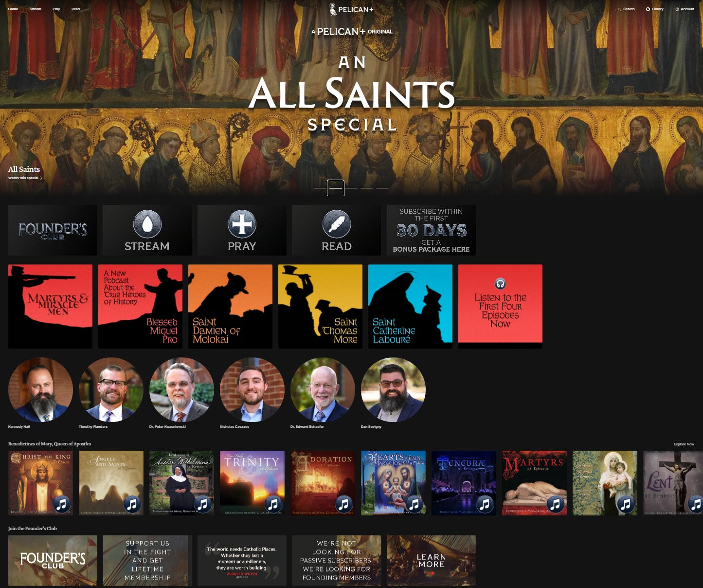
Task: Open the Library icon in header
Action: coord(648,9)
